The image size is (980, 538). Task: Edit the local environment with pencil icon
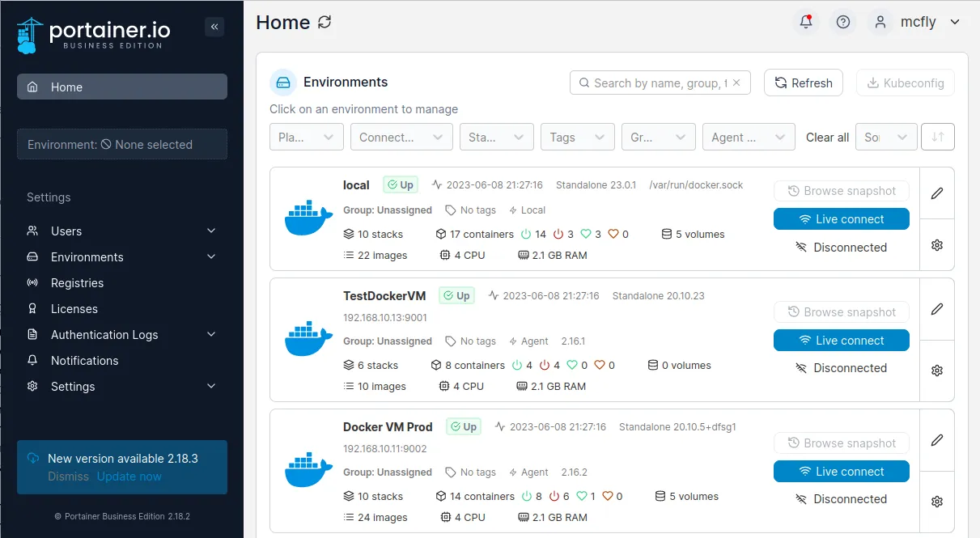(937, 193)
